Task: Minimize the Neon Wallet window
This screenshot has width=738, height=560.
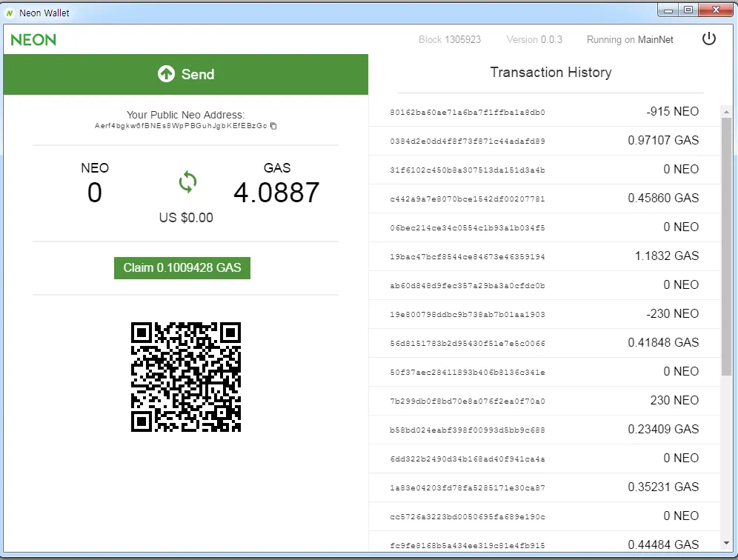Action: pos(668,10)
